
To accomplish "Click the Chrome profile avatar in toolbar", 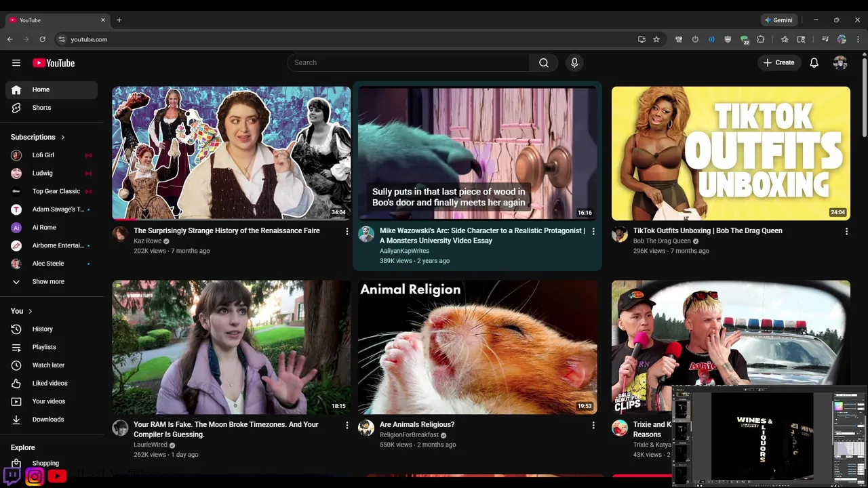I will click(x=842, y=39).
